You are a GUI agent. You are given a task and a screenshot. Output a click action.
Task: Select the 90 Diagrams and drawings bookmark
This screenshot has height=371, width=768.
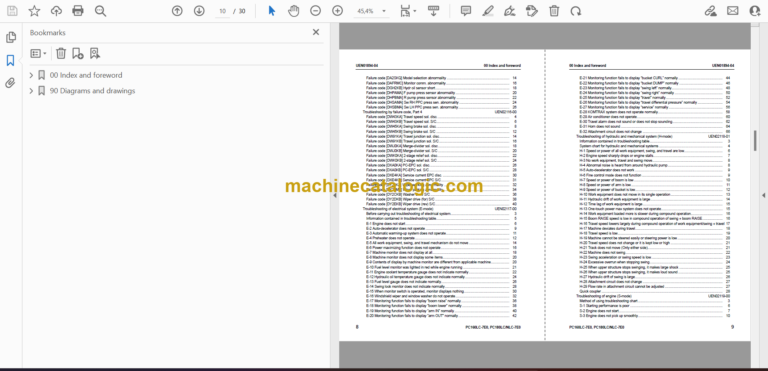[x=93, y=91]
